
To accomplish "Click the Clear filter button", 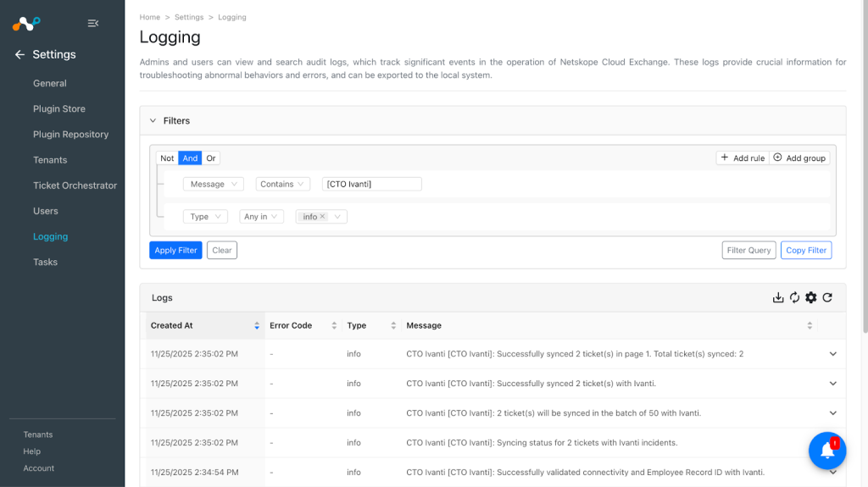I will tap(222, 250).
